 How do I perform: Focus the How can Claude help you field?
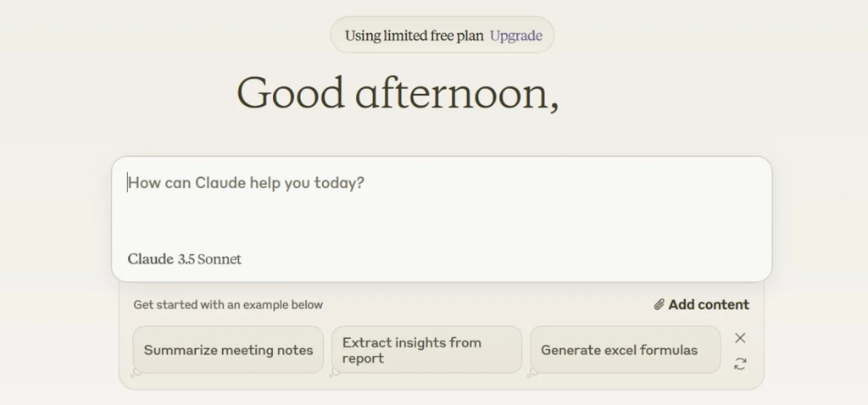pos(246,183)
